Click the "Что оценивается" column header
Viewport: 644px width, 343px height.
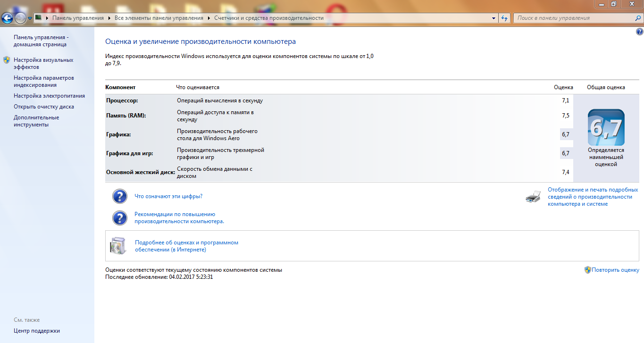198,87
